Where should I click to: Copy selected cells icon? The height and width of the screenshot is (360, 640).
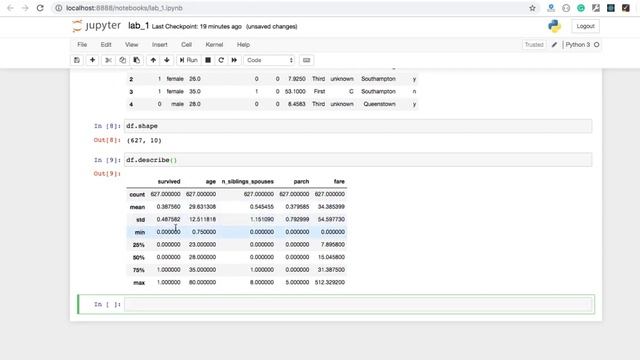point(122,60)
